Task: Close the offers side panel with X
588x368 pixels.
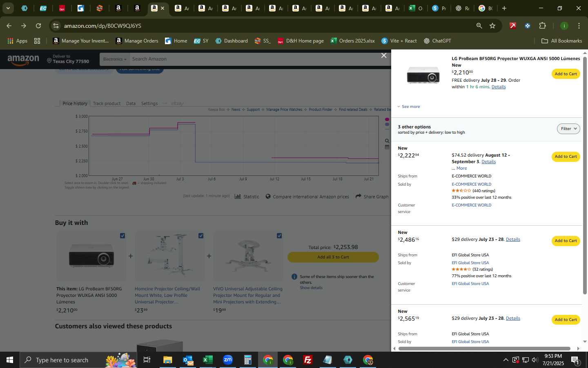Action: coord(384,56)
